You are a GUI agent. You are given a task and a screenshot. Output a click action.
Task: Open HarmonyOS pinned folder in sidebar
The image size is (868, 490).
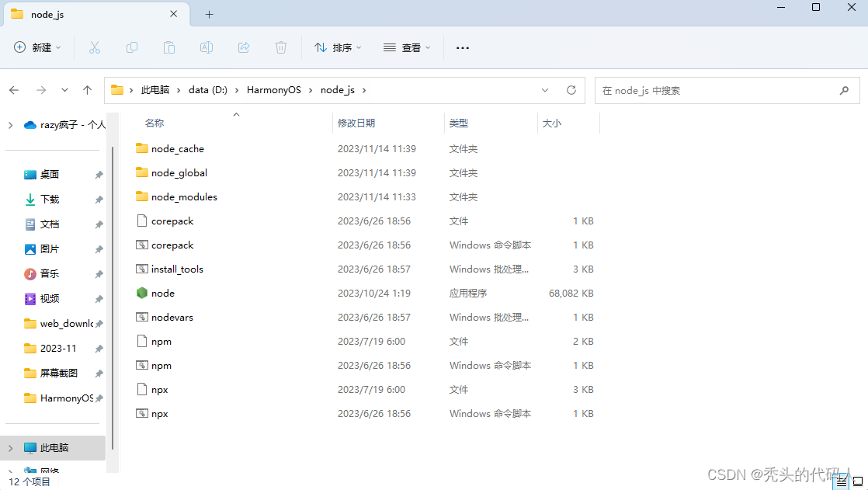coord(59,398)
